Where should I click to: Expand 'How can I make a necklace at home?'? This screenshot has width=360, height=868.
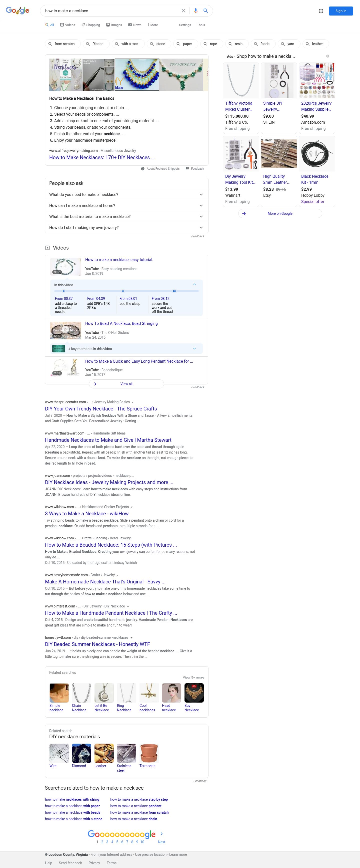[126, 205]
